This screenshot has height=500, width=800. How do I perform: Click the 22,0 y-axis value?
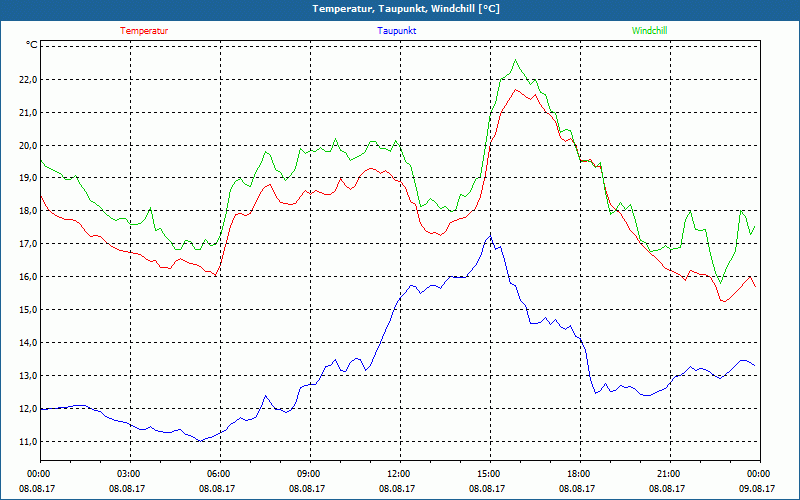click(x=26, y=80)
